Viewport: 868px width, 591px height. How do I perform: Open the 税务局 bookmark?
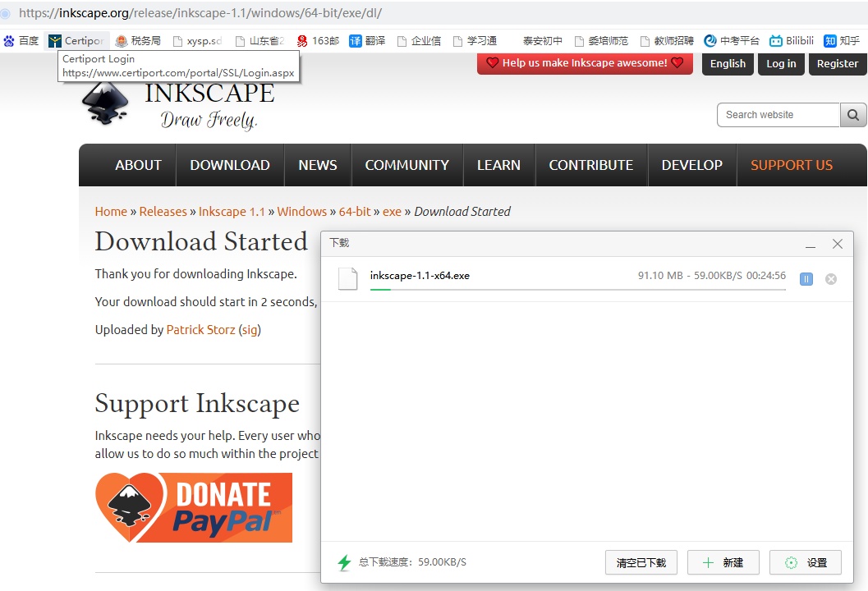pyautogui.click(x=138, y=40)
